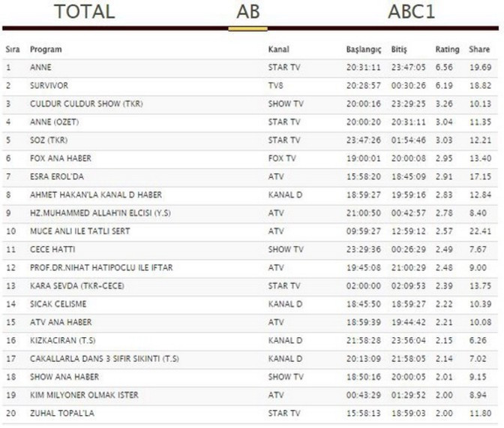Click the Kanal column header

pos(279,50)
